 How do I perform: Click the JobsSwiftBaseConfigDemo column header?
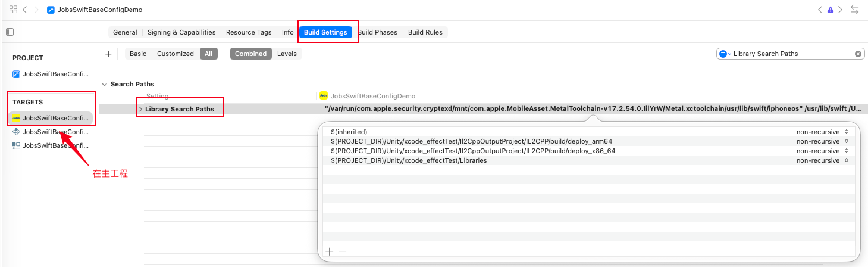point(373,95)
